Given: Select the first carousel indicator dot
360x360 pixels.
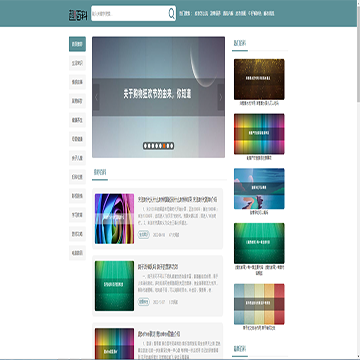Looking at the screenshot, I should pos(146,146).
